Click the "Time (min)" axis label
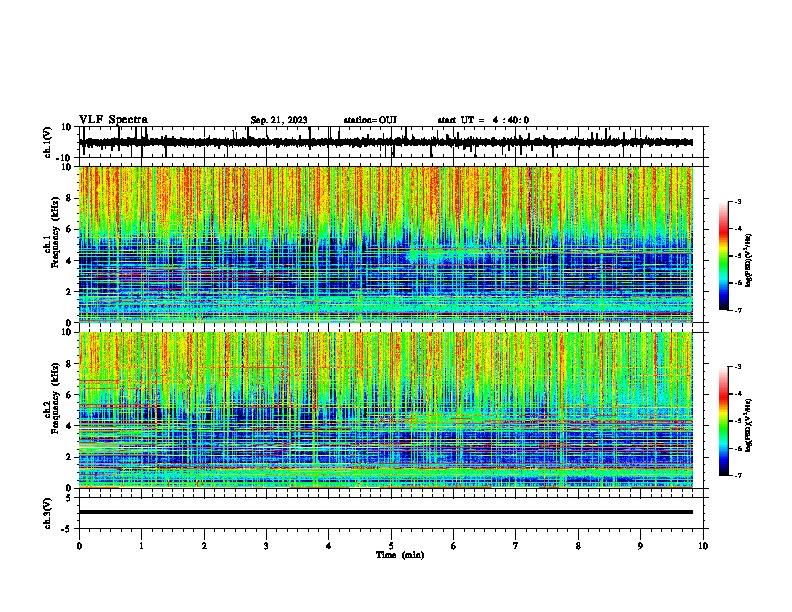This screenshot has height=612, width=792. tap(400, 555)
